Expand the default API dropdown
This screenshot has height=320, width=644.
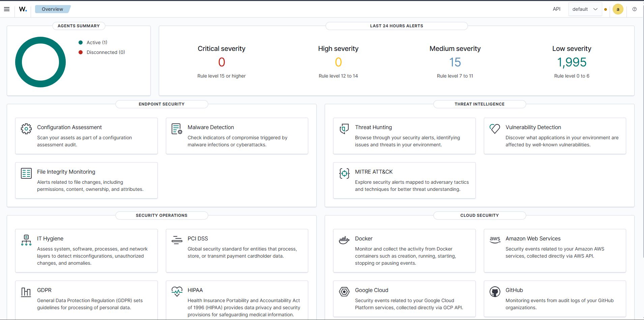tap(585, 9)
